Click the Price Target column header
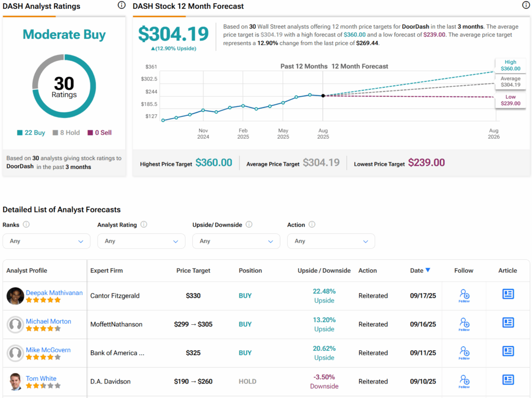The height and width of the screenshot is (398, 532). click(x=193, y=270)
